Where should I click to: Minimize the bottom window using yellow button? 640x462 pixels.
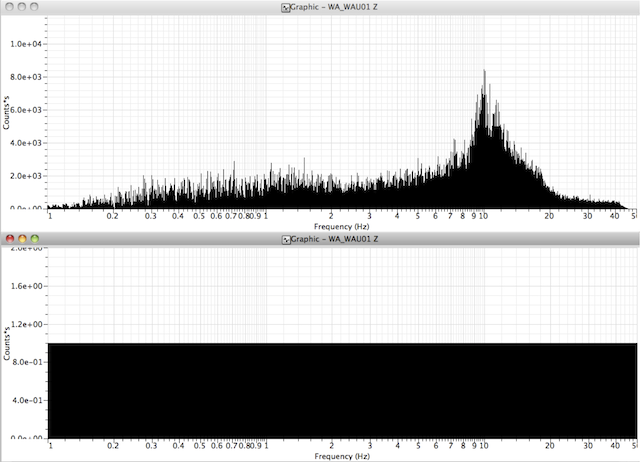click(x=24, y=239)
